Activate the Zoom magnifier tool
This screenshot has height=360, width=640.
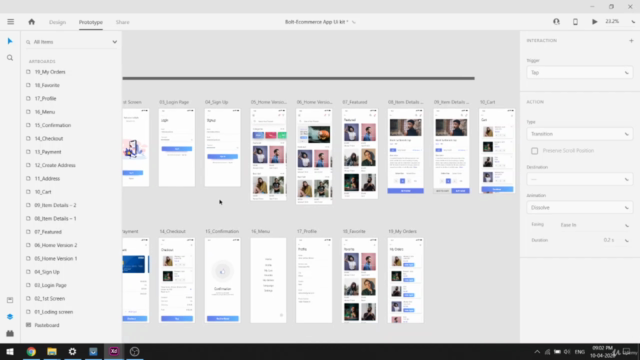click(x=10, y=58)
